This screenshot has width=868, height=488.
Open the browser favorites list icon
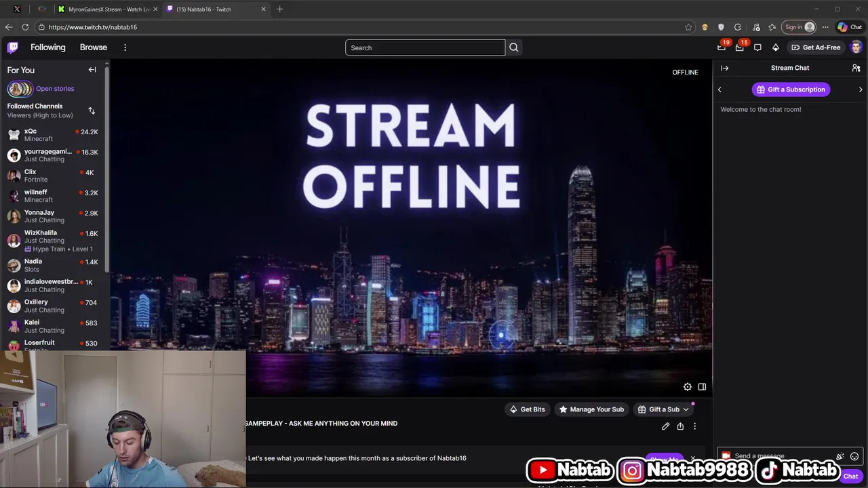coord(772,27)
